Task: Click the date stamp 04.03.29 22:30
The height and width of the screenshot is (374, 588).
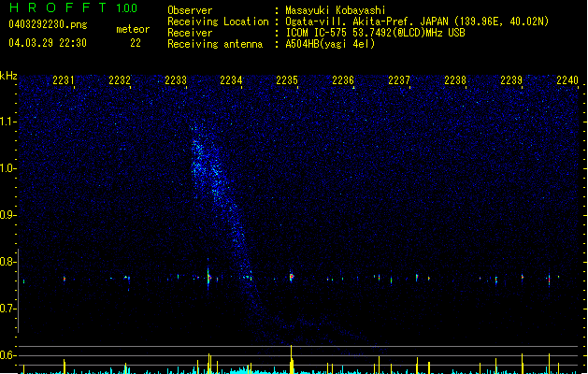Action: point(48,43)
